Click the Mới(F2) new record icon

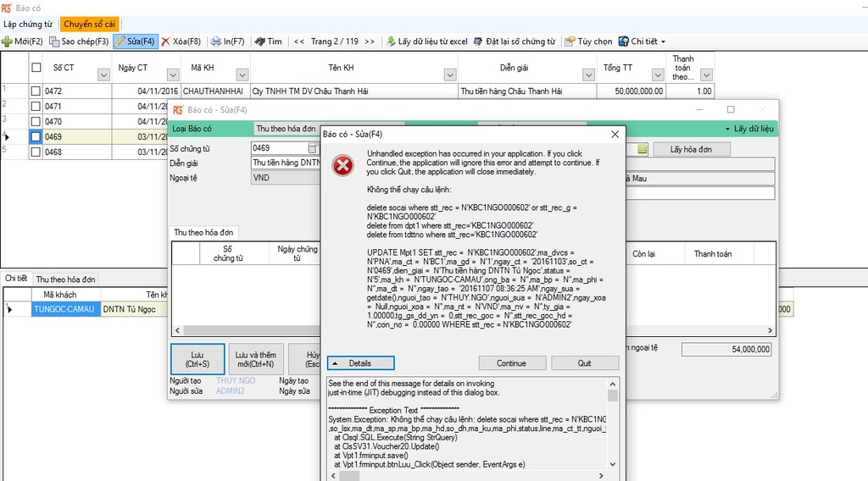coord(7,41)
